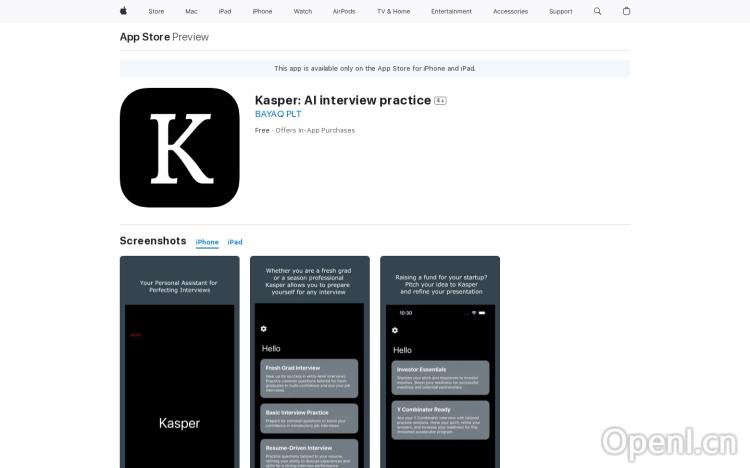Open the shopping bag icon
The height and width of the screenshot is (468, 750).
(626, 11)
